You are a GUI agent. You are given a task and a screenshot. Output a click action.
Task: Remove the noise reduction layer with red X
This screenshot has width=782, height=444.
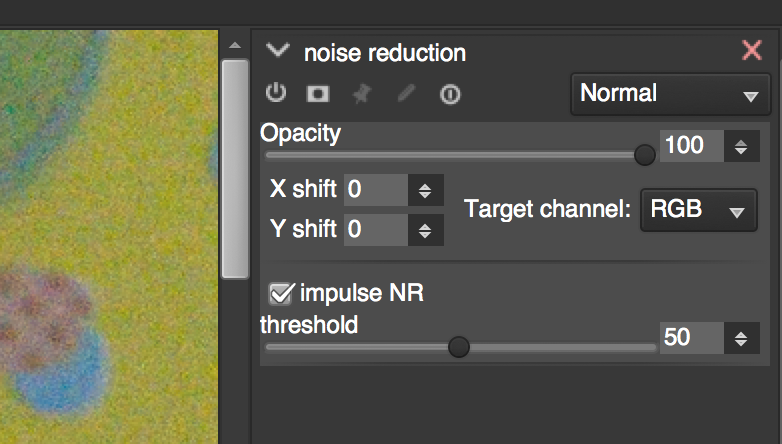point(752,50)
